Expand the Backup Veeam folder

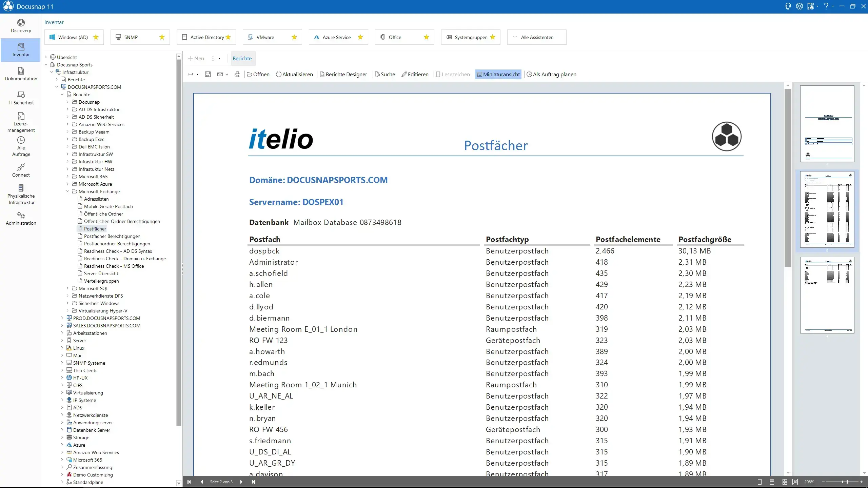point(67,132)
